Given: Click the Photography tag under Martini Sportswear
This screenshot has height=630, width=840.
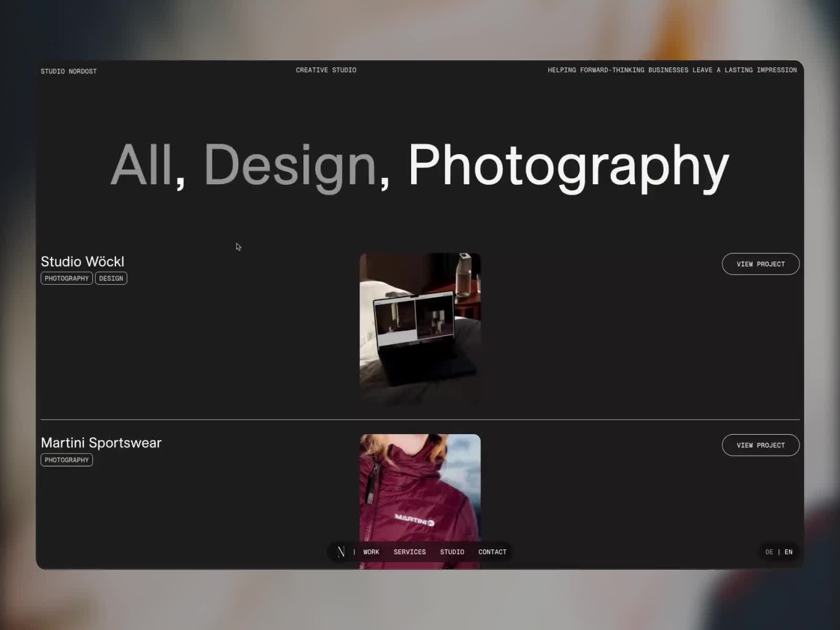Looking at the screenshot, I should pyautogui.click(x=67, y=460).
